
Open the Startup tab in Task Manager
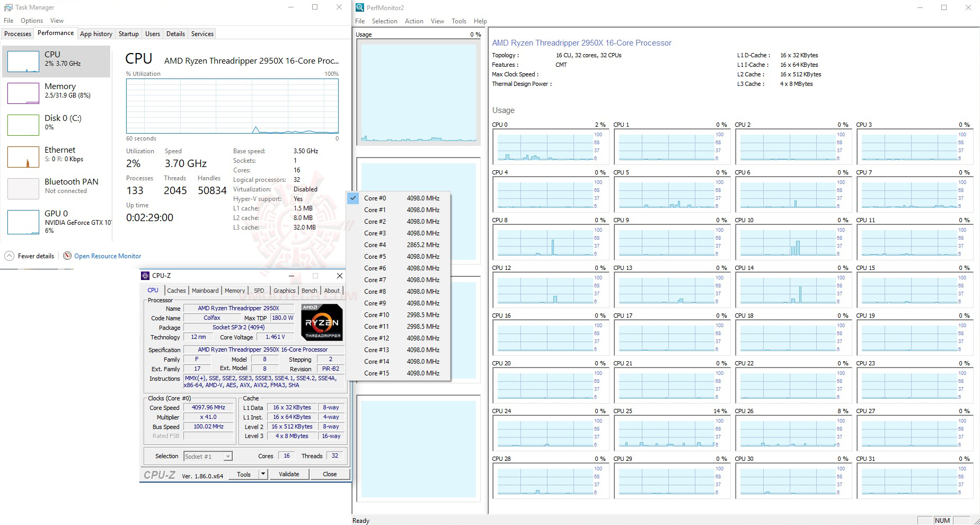tap(128, 34)
